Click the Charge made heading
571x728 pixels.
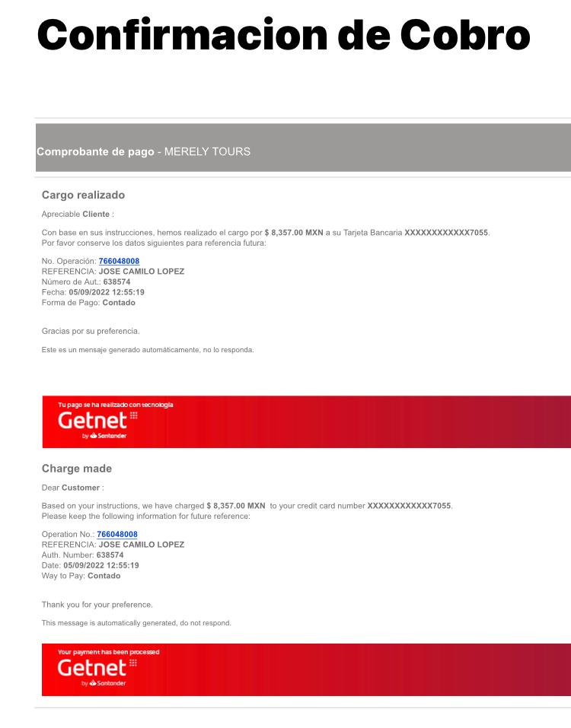[x=77, y=469]
